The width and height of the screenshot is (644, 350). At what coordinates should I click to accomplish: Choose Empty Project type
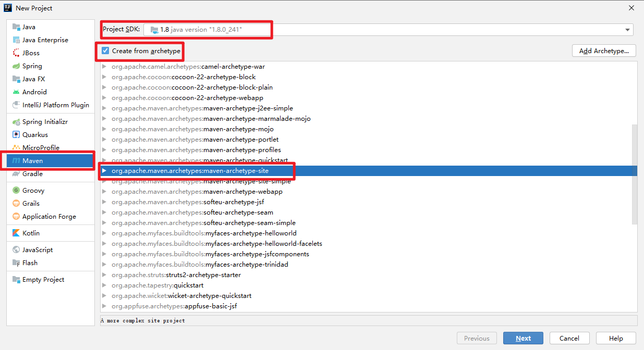(51, 280)
